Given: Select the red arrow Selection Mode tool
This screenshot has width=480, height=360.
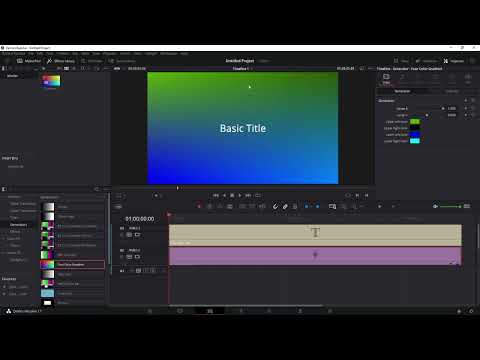Looking at the screenshot, I should pos(199,206).
